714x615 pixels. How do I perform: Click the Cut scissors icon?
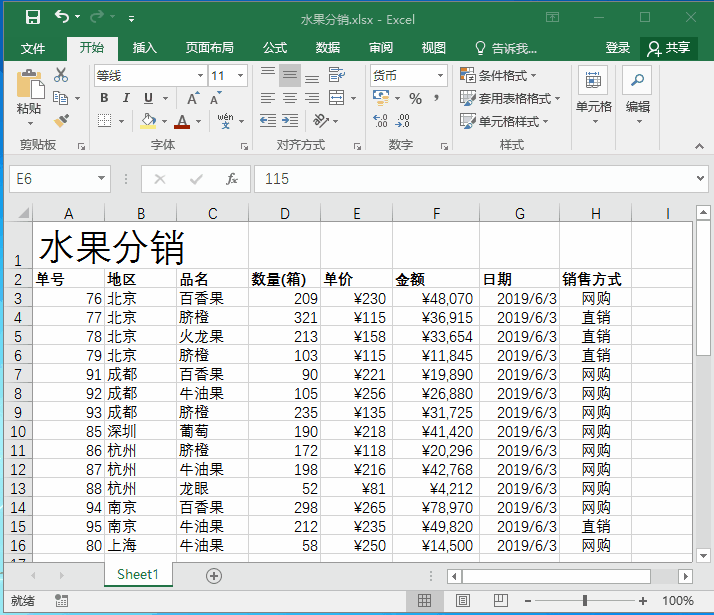tap(61, 75)
